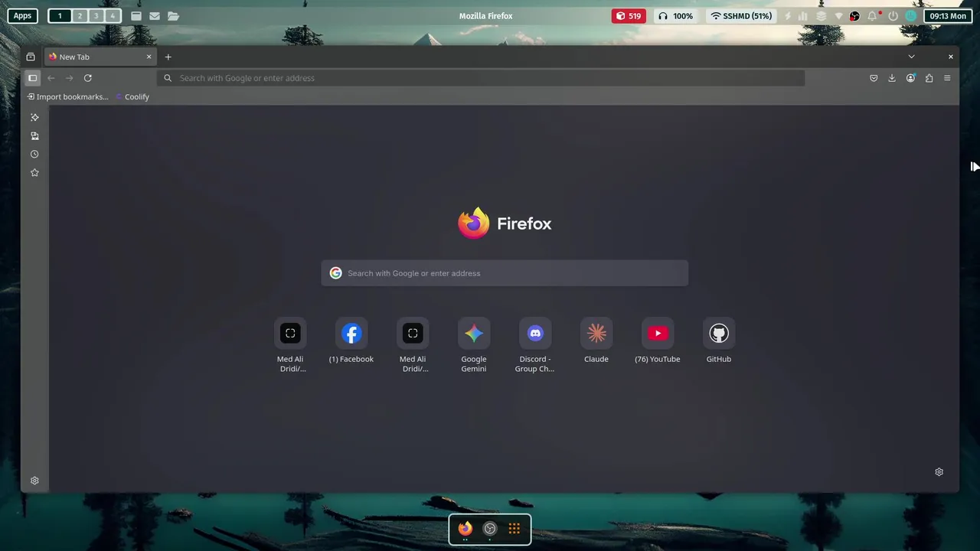Toggle the Firefox sidebar button
980x551 pixels.
(32, 78)
